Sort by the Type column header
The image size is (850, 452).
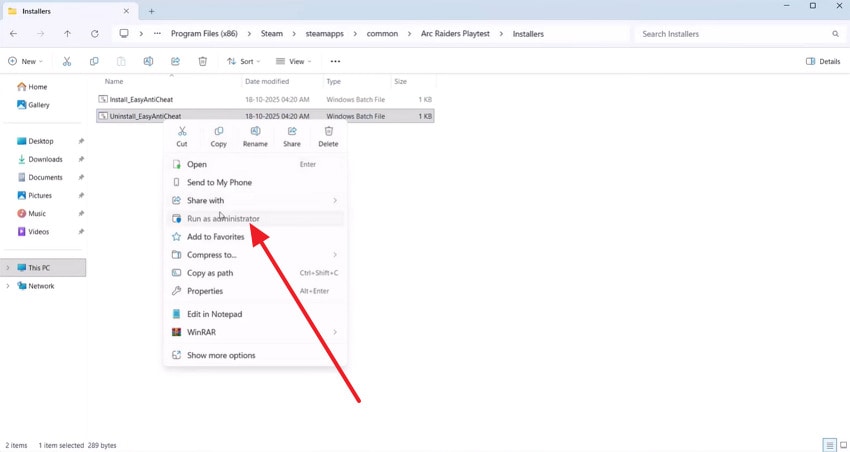[333, 81]
